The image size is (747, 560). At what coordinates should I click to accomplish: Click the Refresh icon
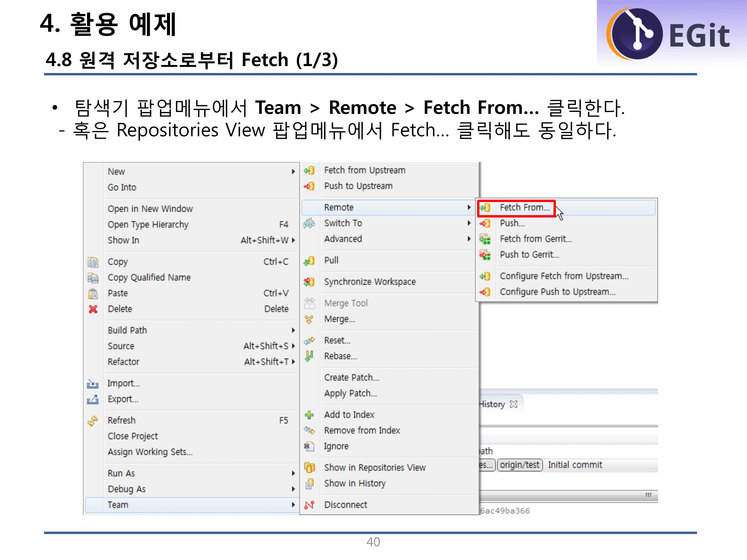pyautogui.click(x=93, y=421)
